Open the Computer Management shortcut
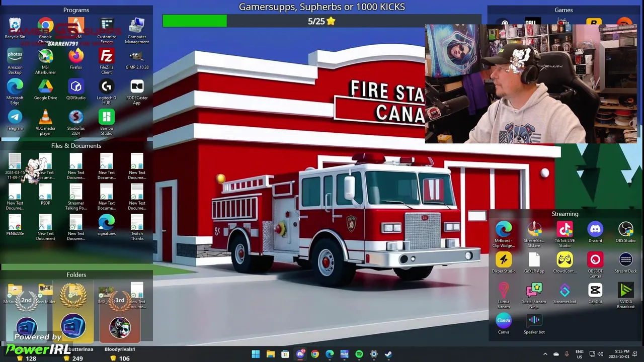Screen dimensions: 644x362 click(x=137, y=31)
